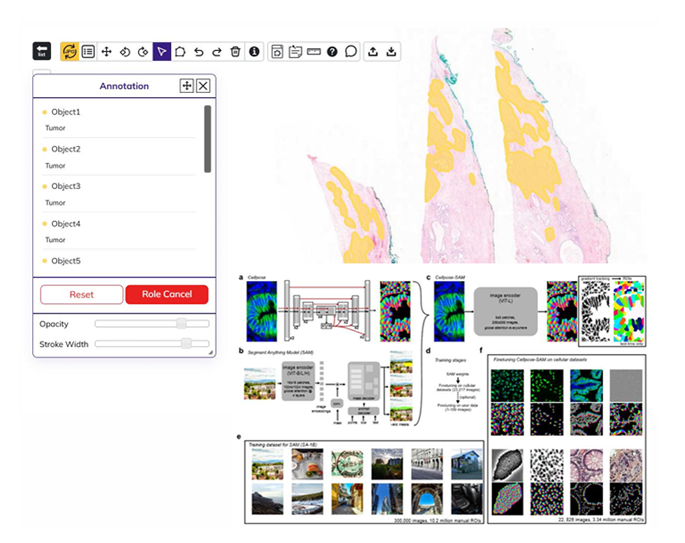
Task: Redo the annotation action
Action: (x=217, y=52)
